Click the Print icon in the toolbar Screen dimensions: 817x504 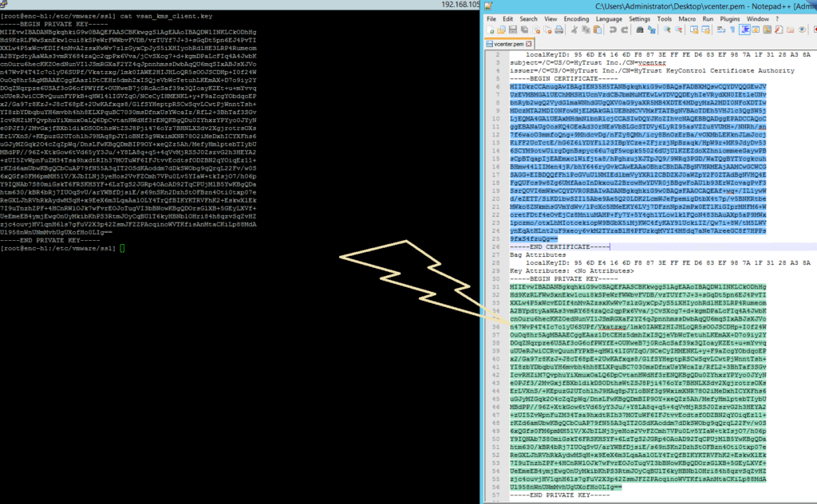(560, 30)
